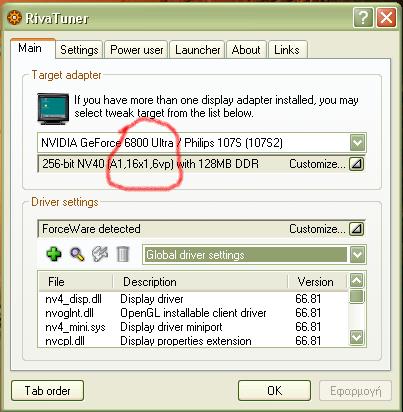Select the Global driver settings combo box
The height and width of the screenshot is (412, 403).
pos(254,255)
